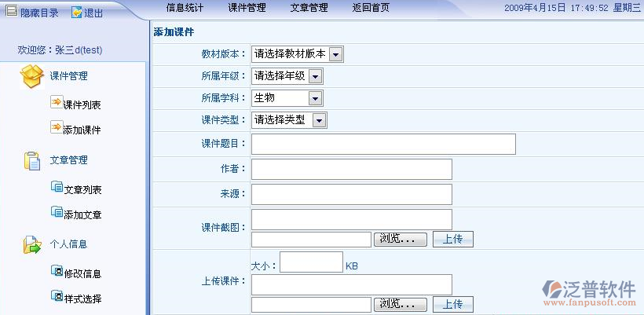The width and height of the screenshot is (644, 315).
Task: Select 添加课件 in the sidebar
Action: coord(82,130)
